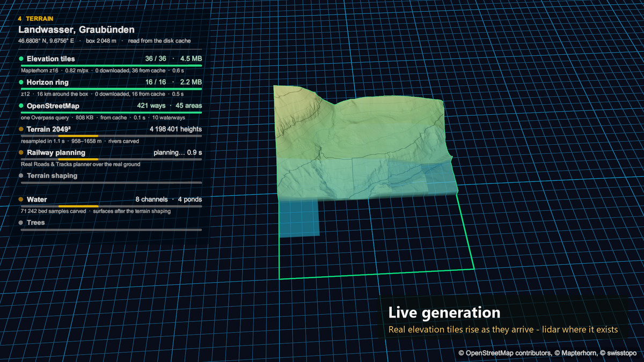Click the OpenStreetMap progress bar

point(111,113)
